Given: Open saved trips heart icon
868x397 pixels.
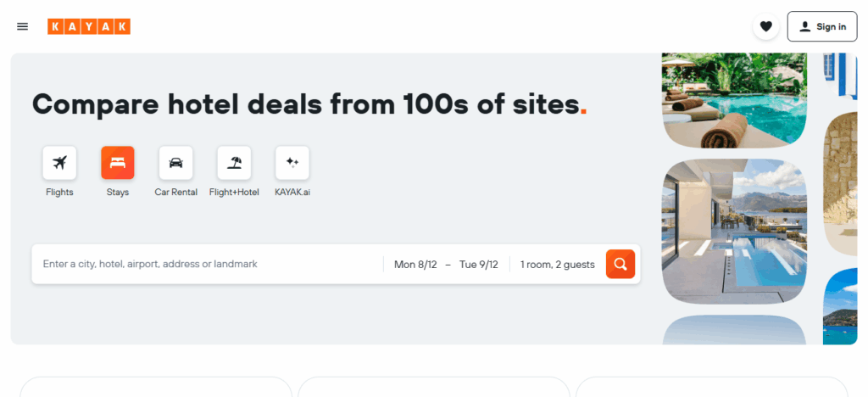Looking at the screenshot, I should 766,26.
